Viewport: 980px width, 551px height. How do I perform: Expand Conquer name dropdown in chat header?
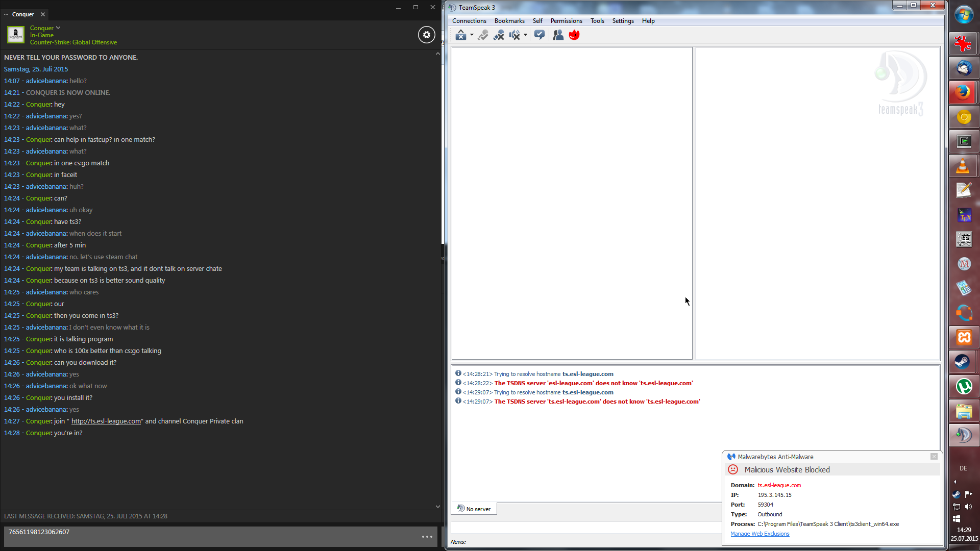click(58, 28)
